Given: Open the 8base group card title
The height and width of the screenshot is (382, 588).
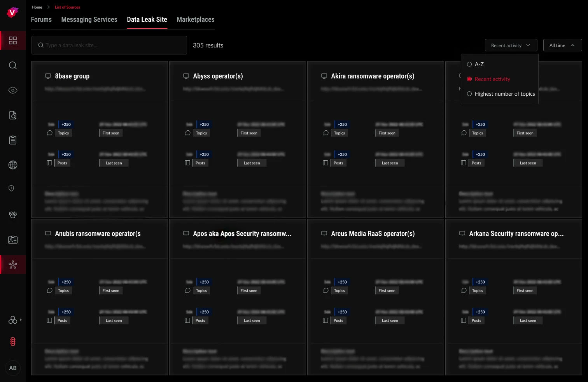Looking at the screenshot, I should [72, 76].
